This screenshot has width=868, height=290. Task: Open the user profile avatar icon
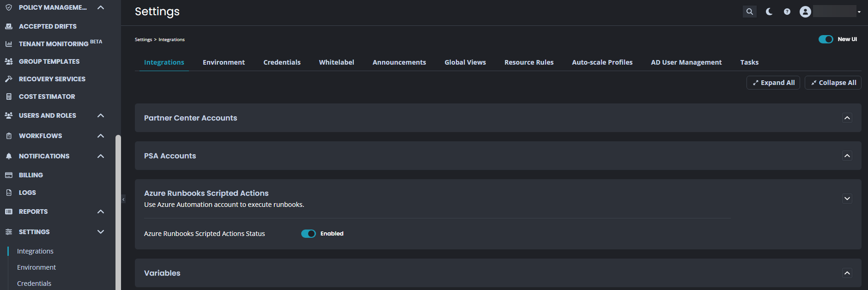click(805, 12)
